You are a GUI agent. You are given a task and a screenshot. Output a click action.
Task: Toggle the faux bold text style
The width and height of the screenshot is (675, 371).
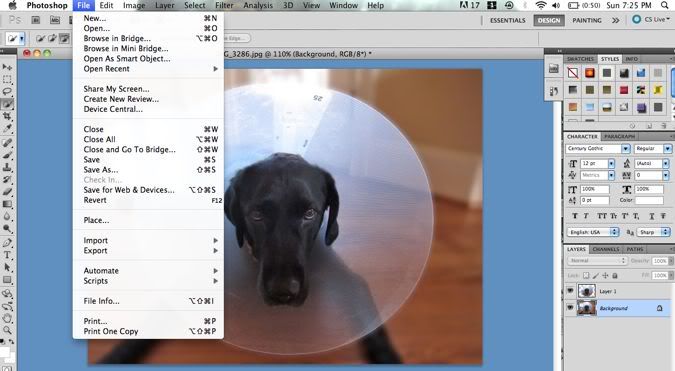click(x=575, y=216)
